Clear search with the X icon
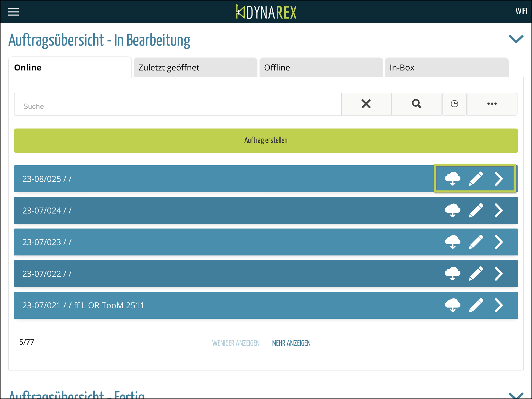Viewport: 532px width, 399px height. coord(366,104)
